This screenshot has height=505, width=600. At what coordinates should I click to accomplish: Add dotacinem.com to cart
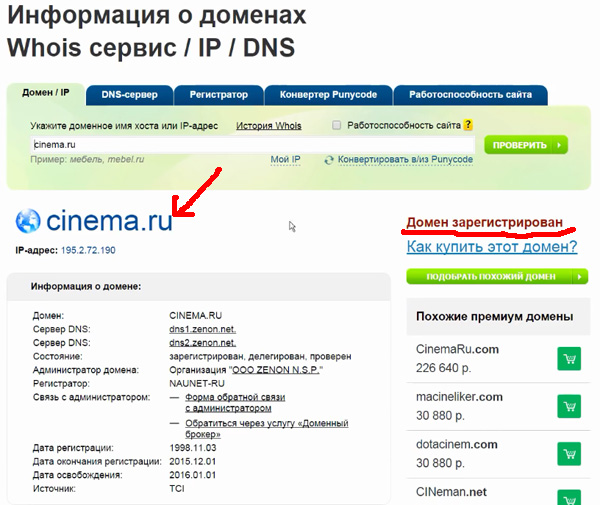569,454
